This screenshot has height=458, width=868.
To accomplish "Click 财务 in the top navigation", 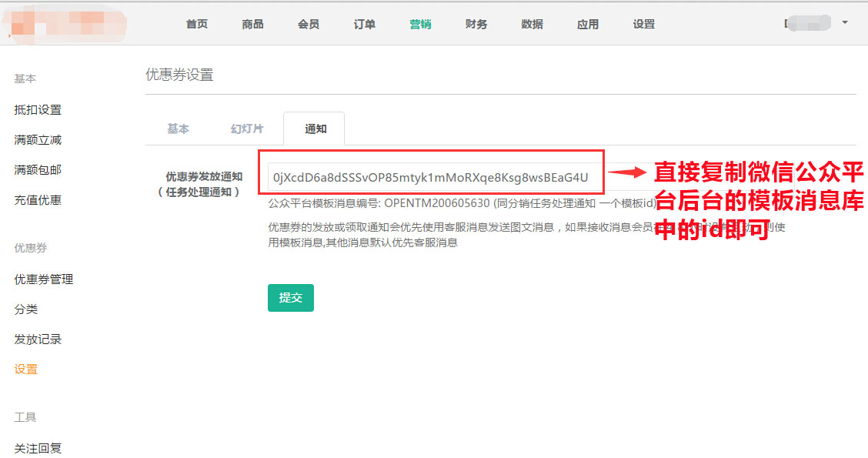I will [476, 24].
